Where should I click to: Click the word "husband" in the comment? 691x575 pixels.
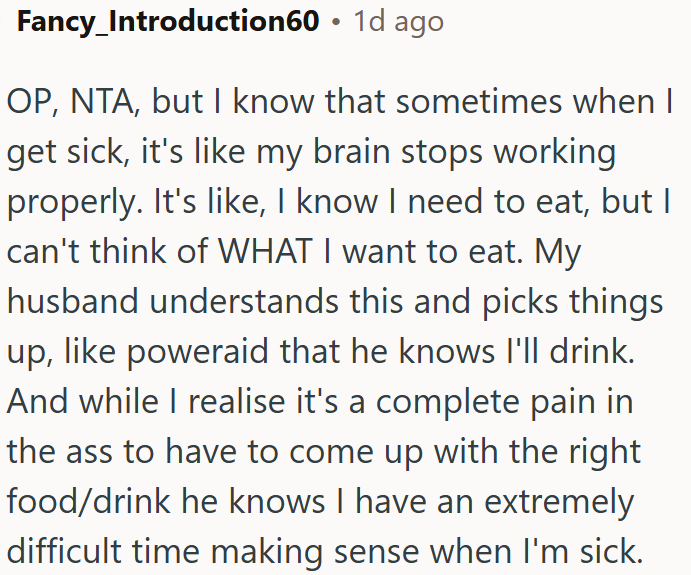pyautogui.click(x=73, y=301)
